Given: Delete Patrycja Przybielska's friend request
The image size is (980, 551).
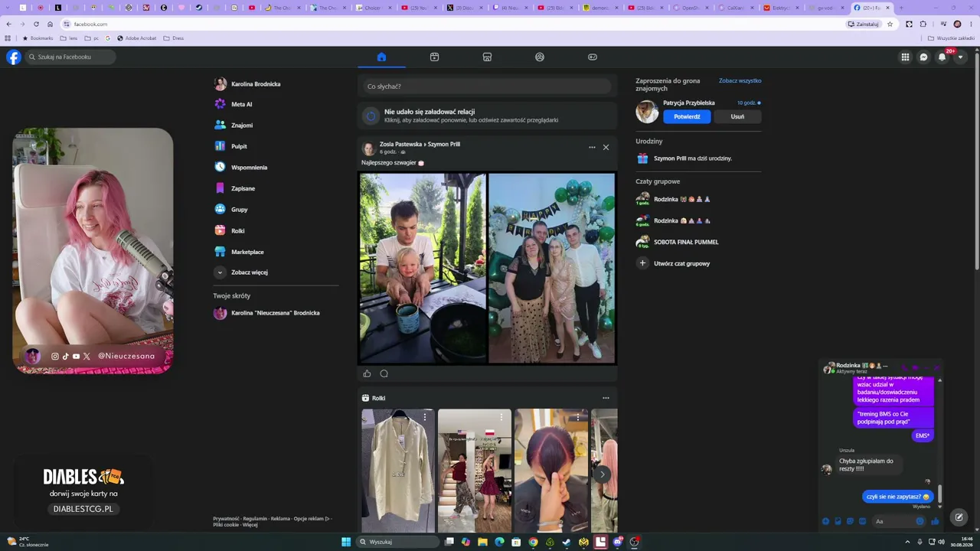Looking at the screenshot, I should coord(737,117).
